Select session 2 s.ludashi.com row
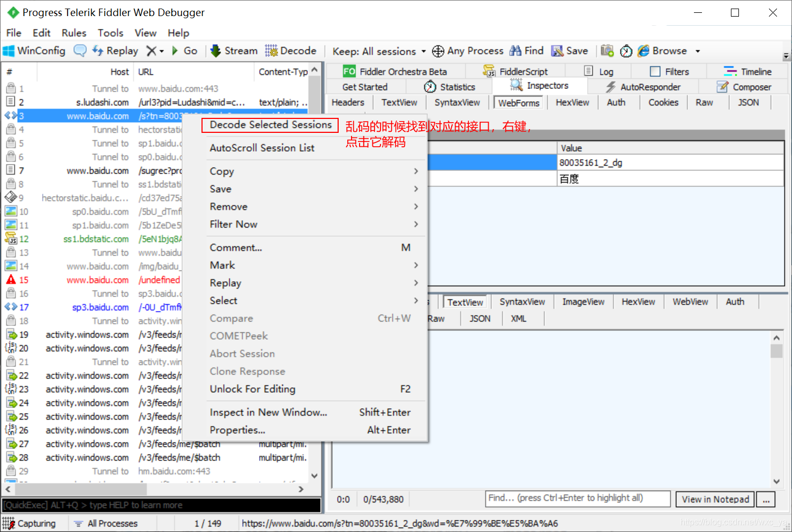 155,102
